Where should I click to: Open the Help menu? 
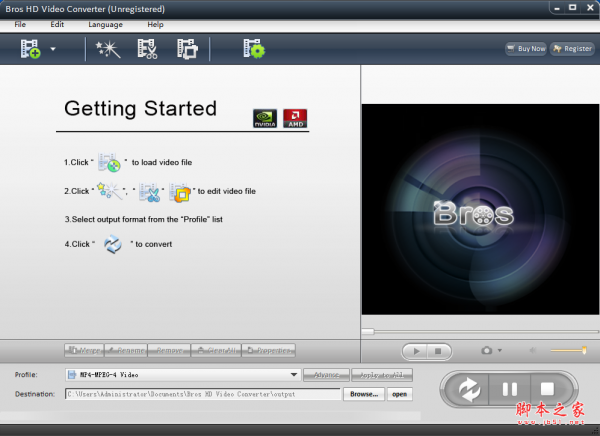coord(155,24)
